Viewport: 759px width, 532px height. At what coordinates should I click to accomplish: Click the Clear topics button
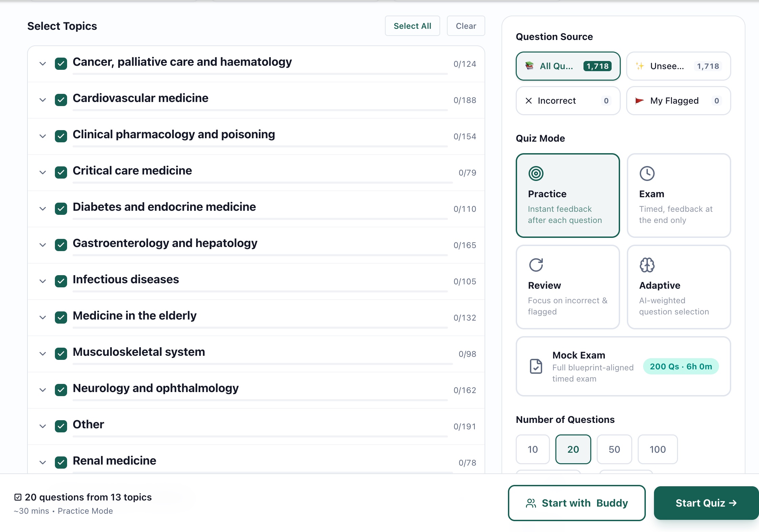tap(466, 26)
